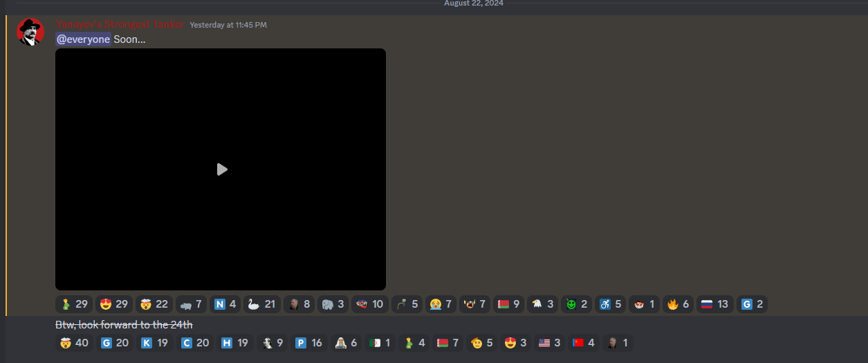Click man photo reaction showing 8

pyautogui.click(x=299, y=304)
